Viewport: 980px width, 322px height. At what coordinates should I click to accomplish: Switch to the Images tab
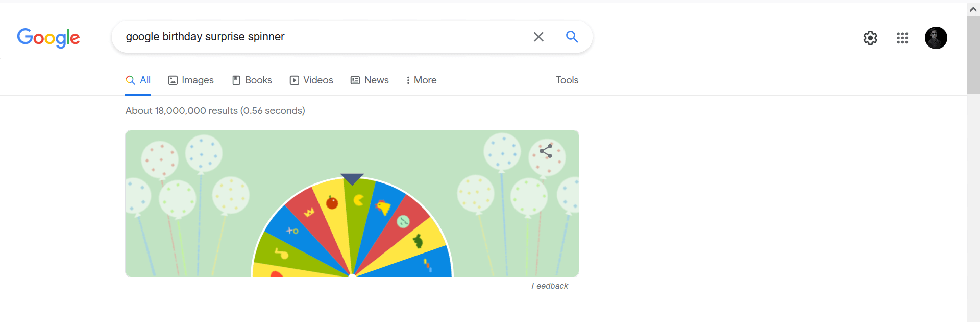tap(191, 80)
